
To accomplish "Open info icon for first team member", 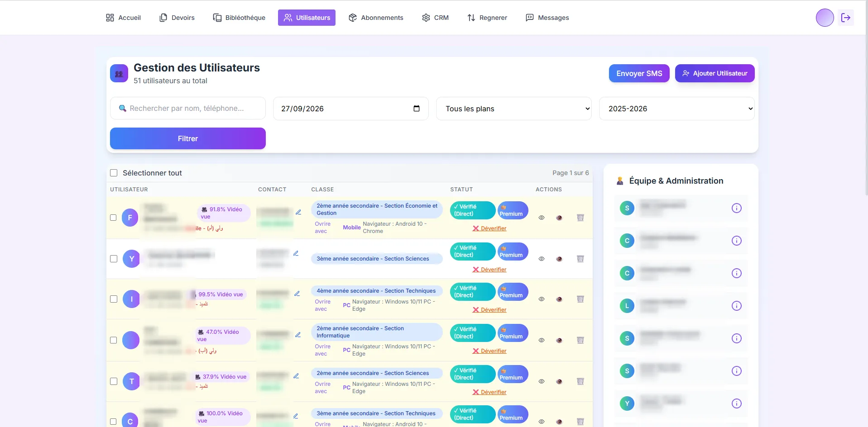I will click(737, 208).
